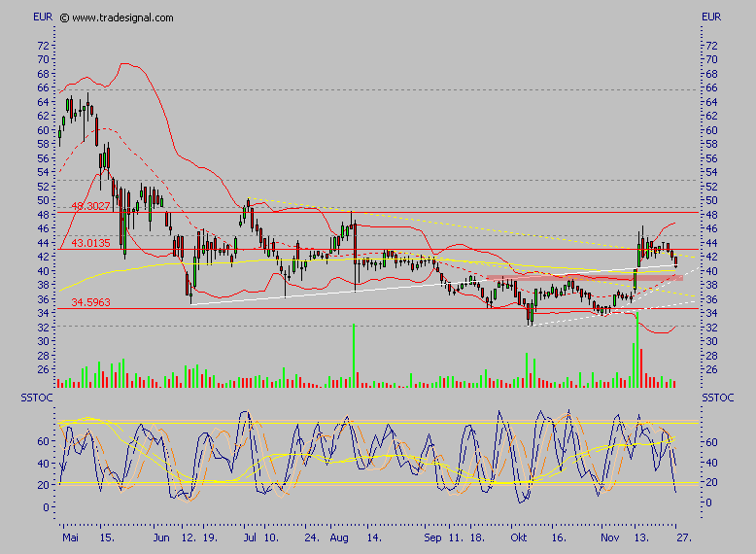756x554 pixels.
Task: Click the pink shaded zone near price 39
Action: point(583,278)
